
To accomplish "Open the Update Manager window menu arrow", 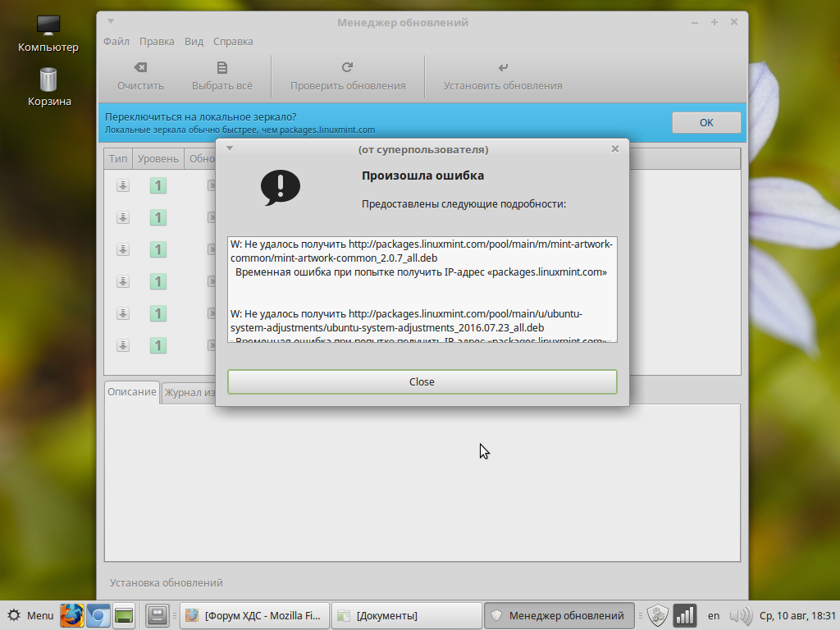I will [x=111, y=21].
